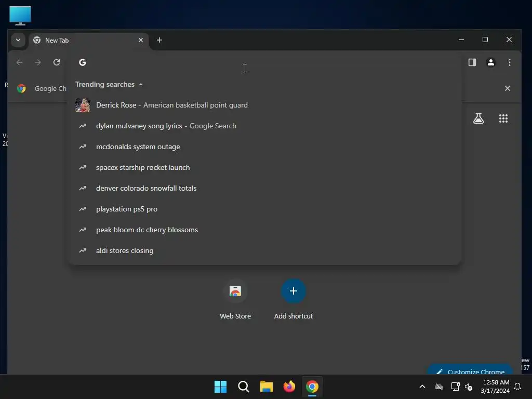Screen dimensions: 532x399
Task: Click the Google G icon in address bar
Action: (83, 62)
